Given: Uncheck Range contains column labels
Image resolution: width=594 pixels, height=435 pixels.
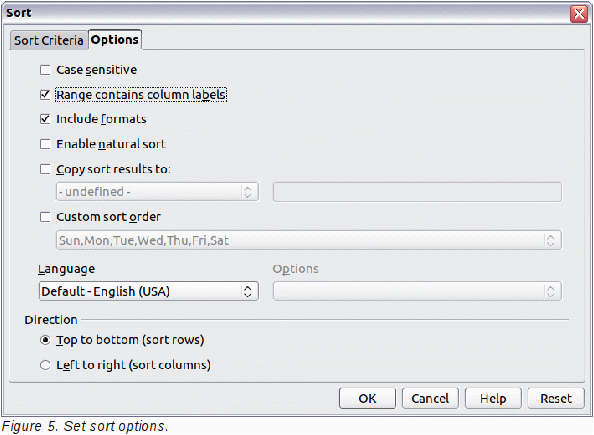Looking at the screenshot, I should point(45,94).
